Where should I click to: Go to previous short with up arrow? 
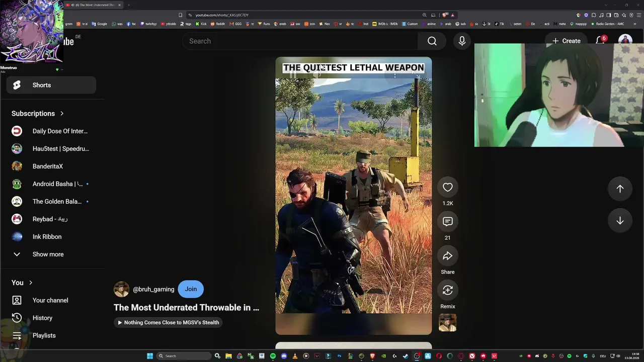pyautogui.click(x=620, y=189)
